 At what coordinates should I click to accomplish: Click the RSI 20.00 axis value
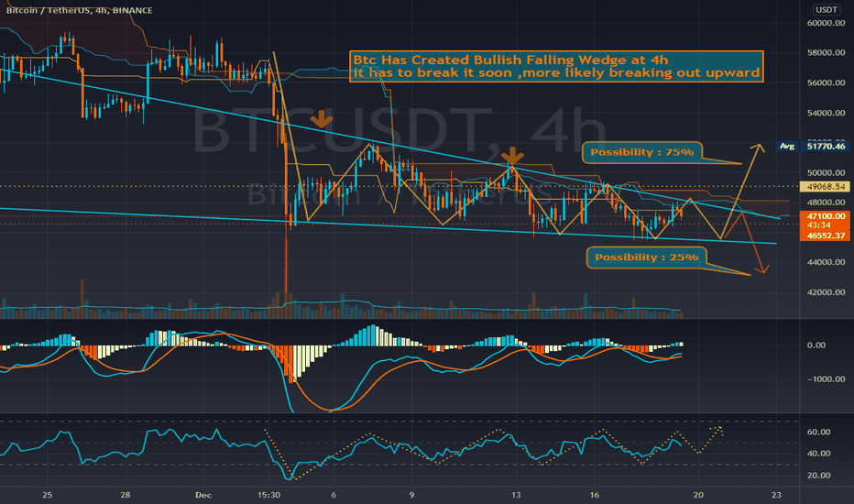[818, 476]
